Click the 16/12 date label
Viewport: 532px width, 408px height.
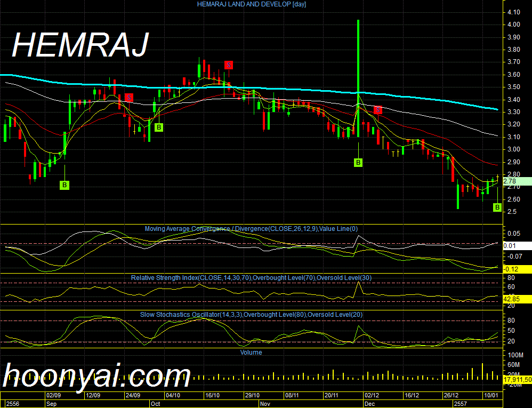412,395
